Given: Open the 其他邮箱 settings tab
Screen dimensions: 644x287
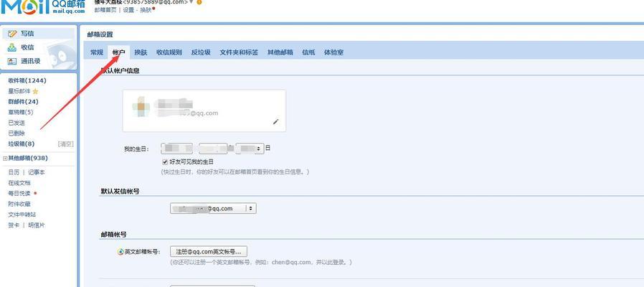Looking at the screenshot, I should point(280,52).
